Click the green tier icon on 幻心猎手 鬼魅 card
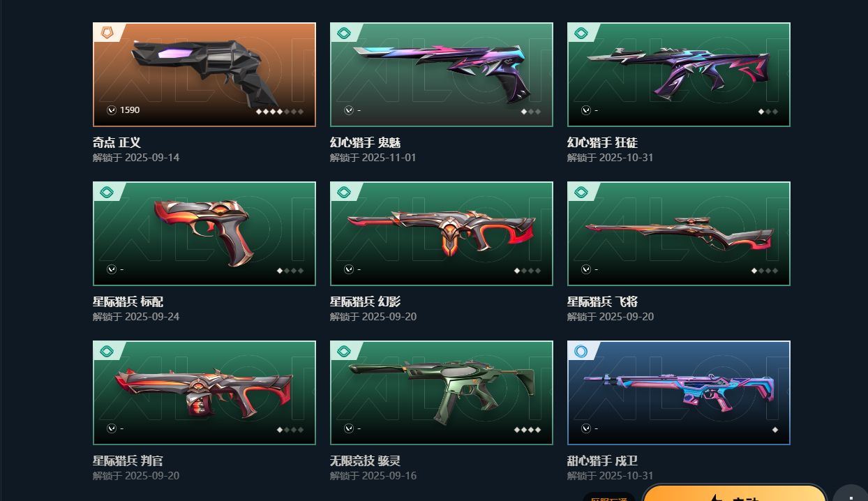This screenshot has width=868, height=501. click(x=344, y=33)
